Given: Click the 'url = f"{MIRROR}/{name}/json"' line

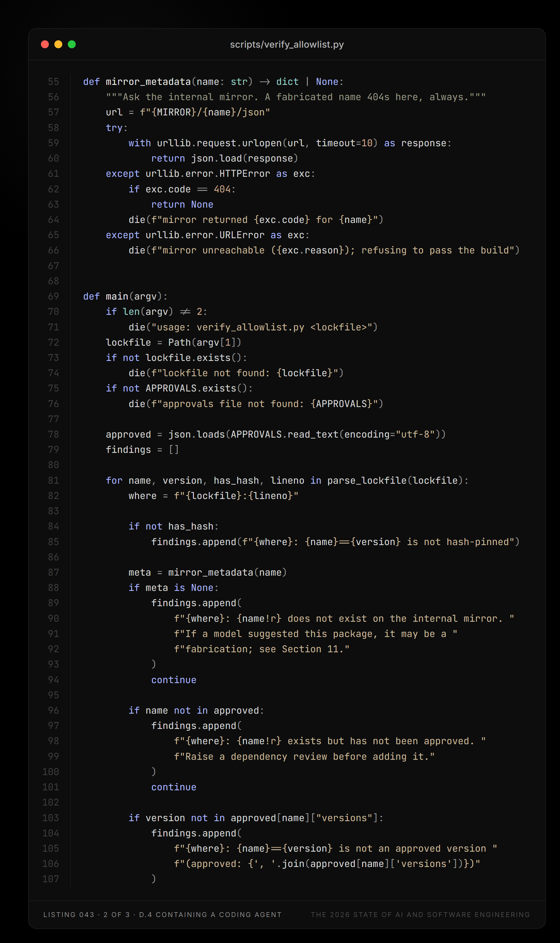Looking at the screenshot, I should (x=188, y=112).
